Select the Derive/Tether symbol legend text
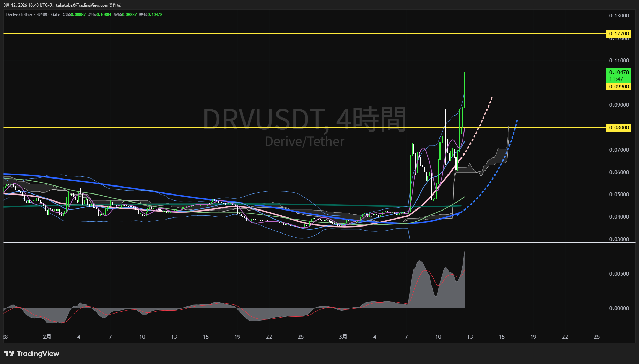 [x=19, y=15]
